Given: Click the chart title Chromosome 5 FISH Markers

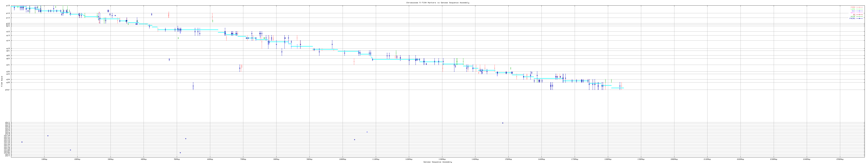Looking at the screenshot, I should 437,3.
